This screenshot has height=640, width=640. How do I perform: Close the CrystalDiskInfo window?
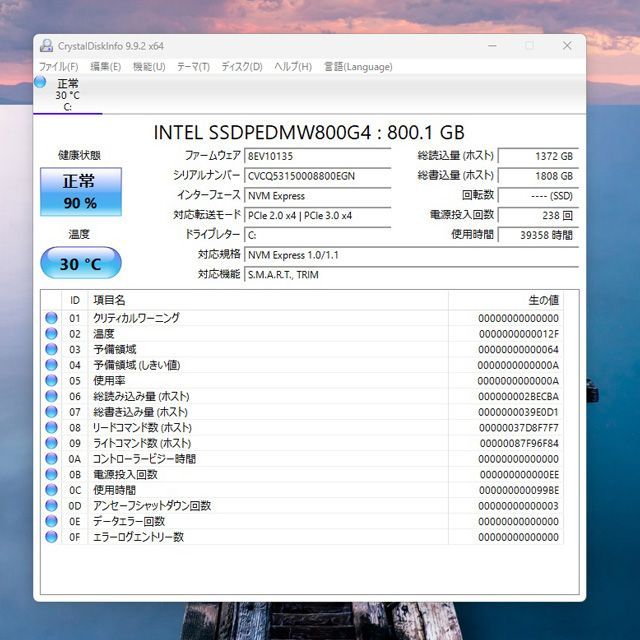(x=567, y=45)
